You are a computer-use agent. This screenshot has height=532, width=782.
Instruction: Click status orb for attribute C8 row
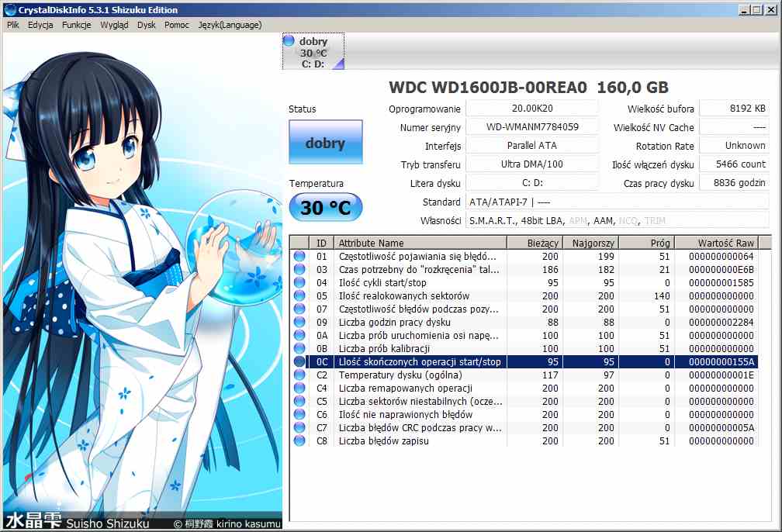[x=299, y=440]
